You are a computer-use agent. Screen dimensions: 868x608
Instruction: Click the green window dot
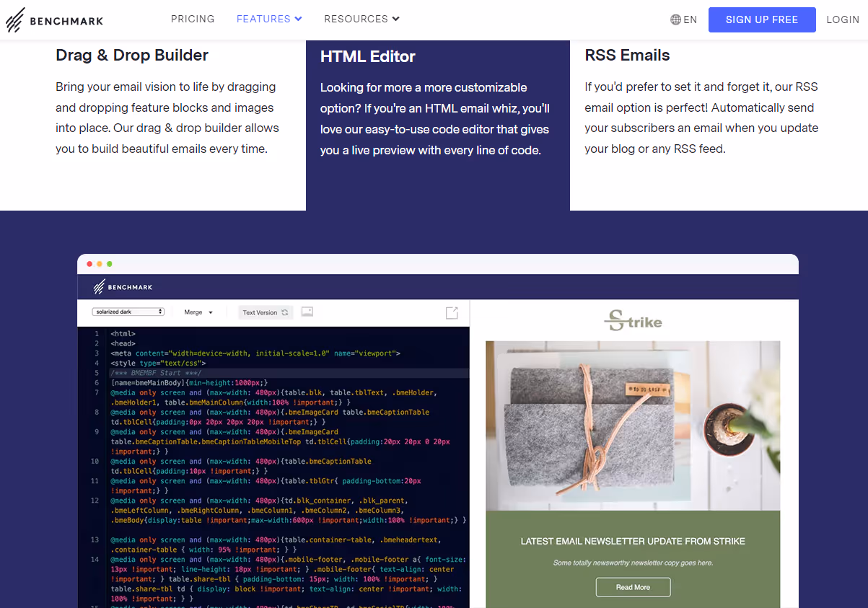[110, 264]
